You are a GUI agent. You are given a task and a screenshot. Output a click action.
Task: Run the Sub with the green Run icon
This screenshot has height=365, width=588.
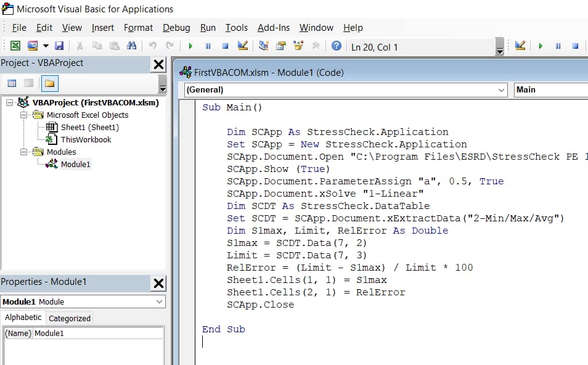(x=190, y=46)
